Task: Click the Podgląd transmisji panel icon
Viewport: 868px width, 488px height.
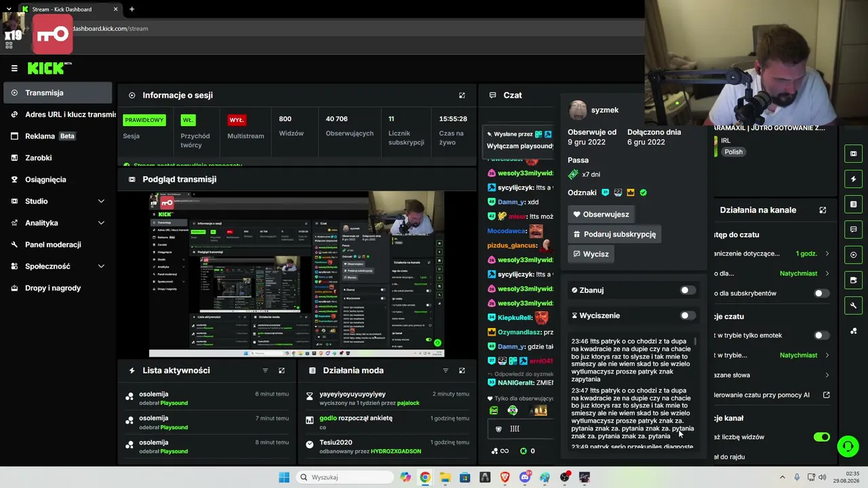Action: tap(132, 180)
